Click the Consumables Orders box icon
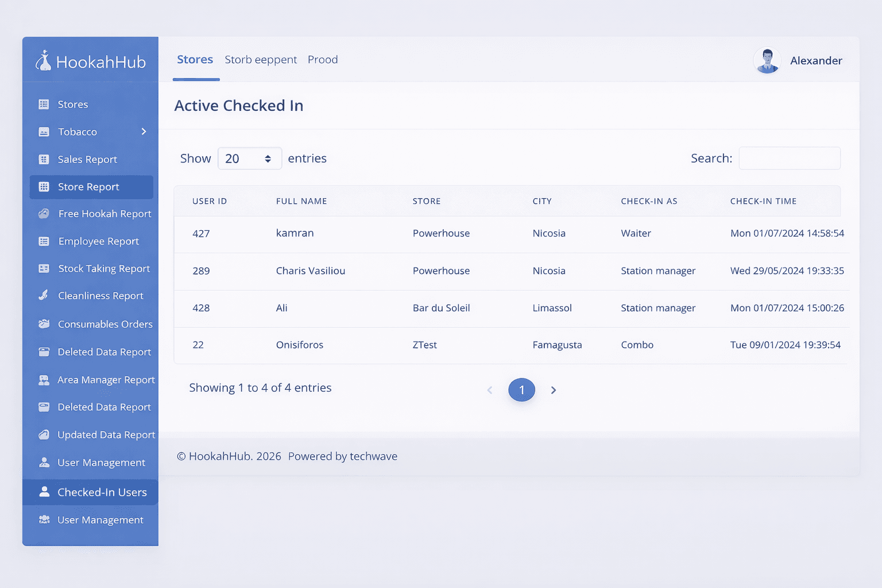This screenshot has height=588, width=882. (x=44, y=324)
